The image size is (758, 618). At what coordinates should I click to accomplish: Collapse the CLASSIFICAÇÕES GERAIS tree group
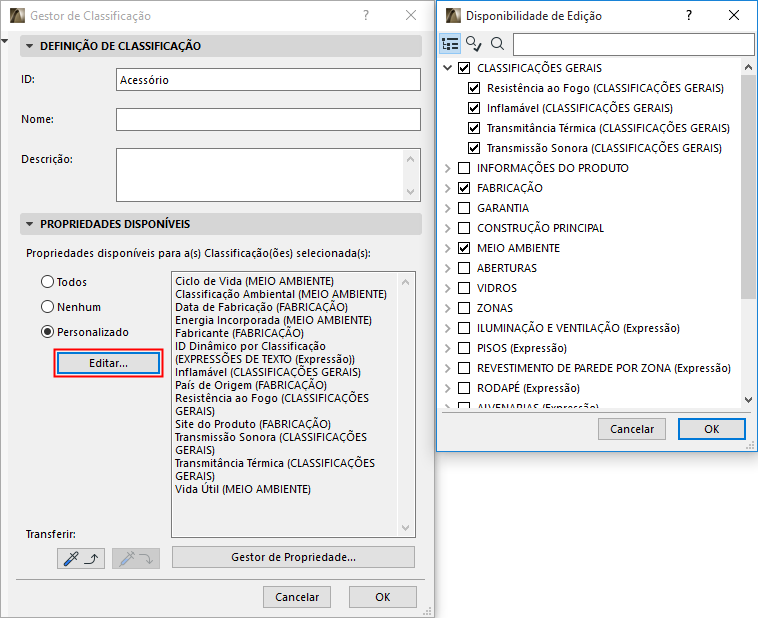pyautogui.click(x=448, y=68)
